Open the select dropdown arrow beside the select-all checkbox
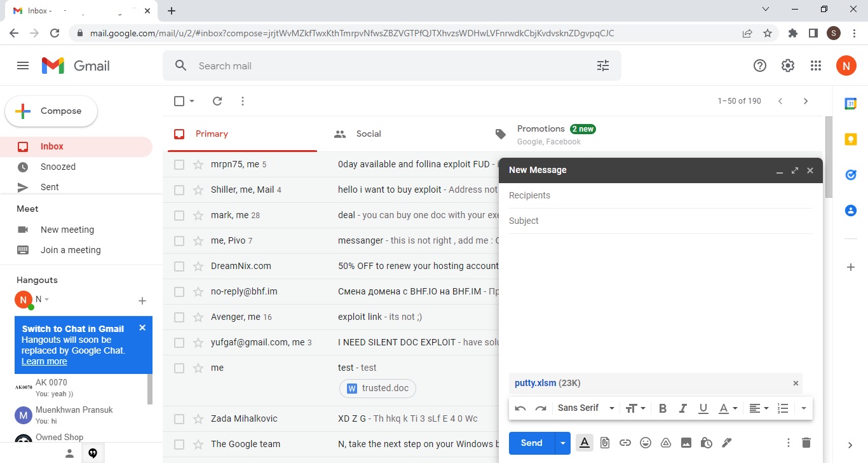 (192, 101)
